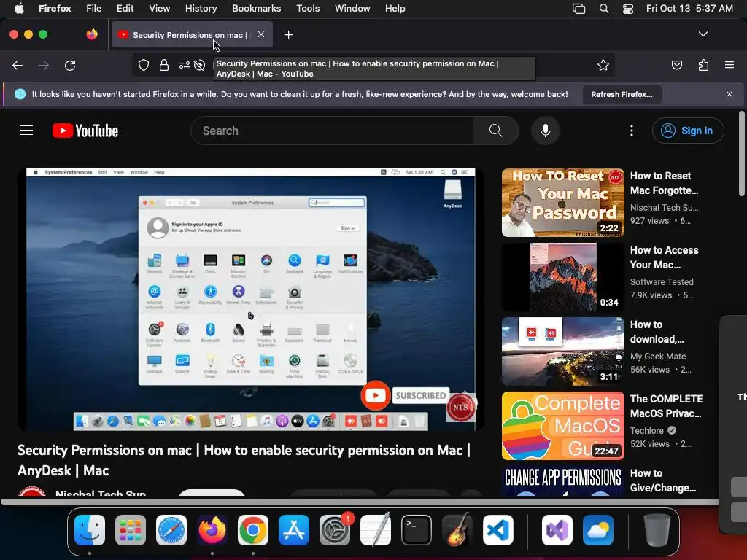The image size is (747, 560).
Task: Bookmark this page with the star icon
Action: (603, 65)
